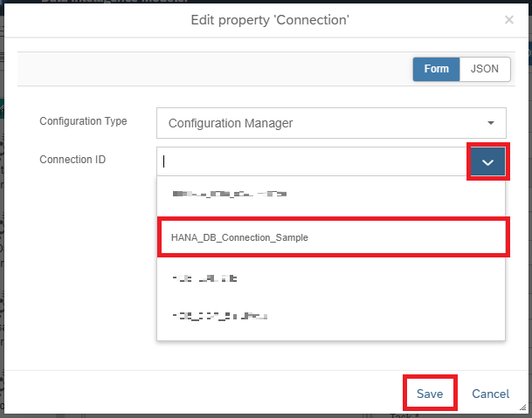
Task: Switch to the Form view
Action: (x=436, y=69)
